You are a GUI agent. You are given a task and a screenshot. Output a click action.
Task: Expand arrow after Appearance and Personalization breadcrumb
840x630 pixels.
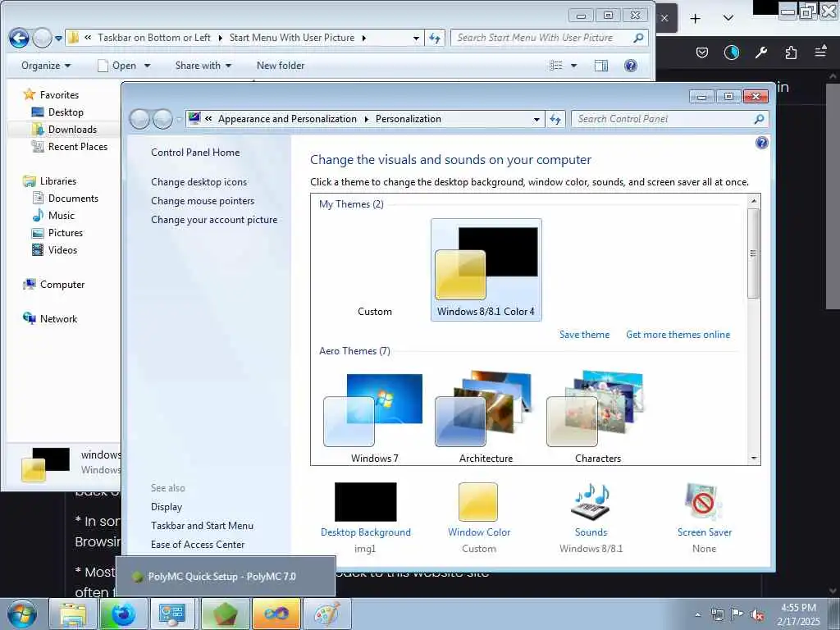367,119
